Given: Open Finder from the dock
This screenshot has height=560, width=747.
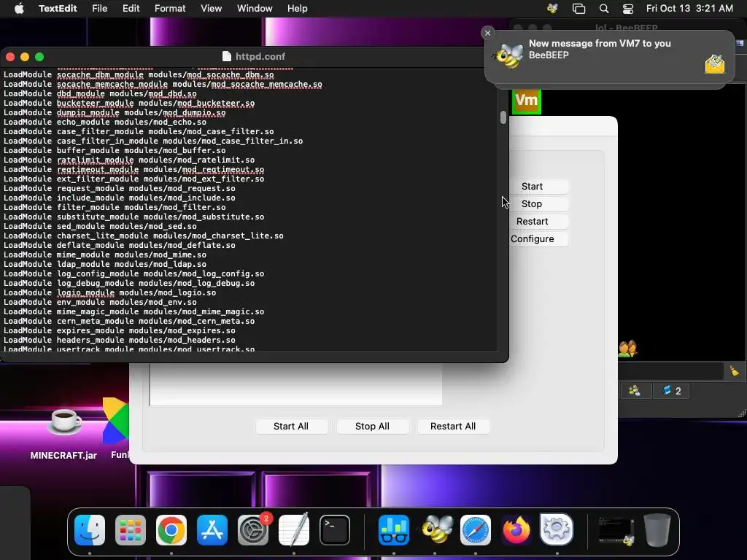Looking at the screenshot, I should (x=90, y=530).
